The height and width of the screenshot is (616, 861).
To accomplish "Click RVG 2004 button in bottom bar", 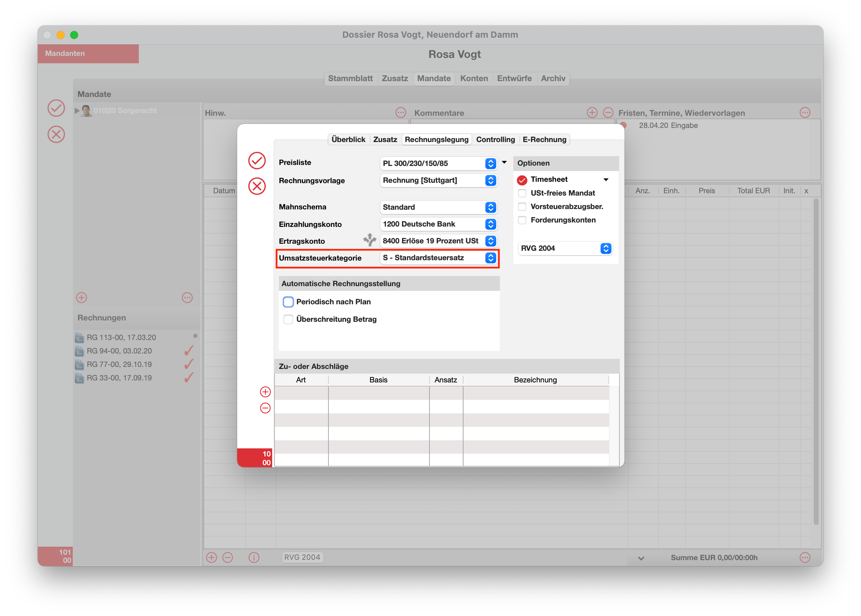I will 302,557.
